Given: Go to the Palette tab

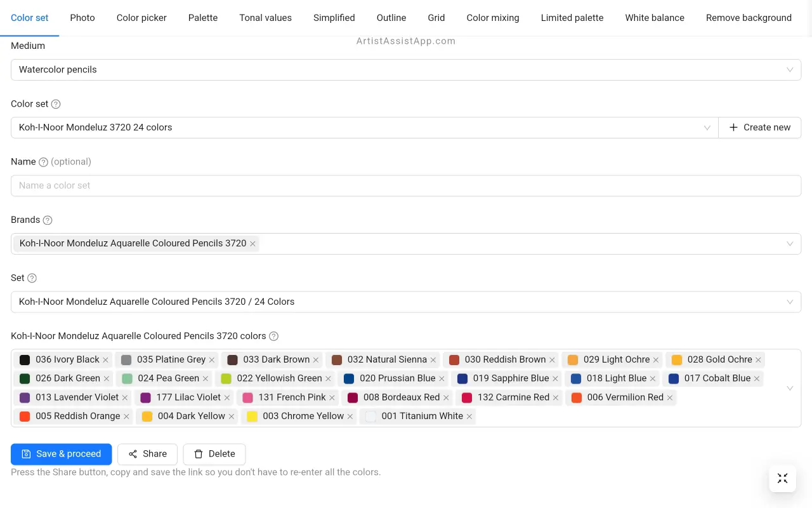Looking at the screenshot, I should 203,18.
